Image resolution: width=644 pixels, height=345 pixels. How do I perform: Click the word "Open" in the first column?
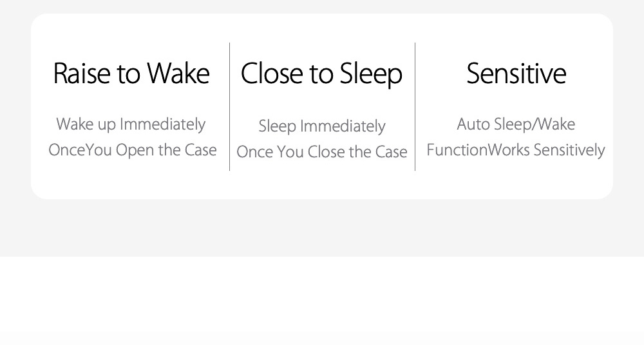(x=135, y=150)
